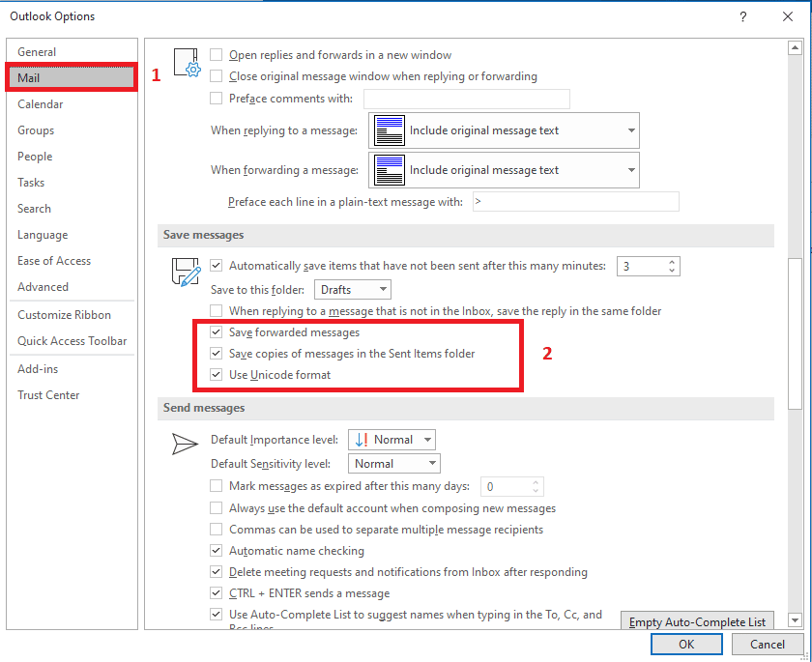Click the Help question mark icon

click(743, 16)
